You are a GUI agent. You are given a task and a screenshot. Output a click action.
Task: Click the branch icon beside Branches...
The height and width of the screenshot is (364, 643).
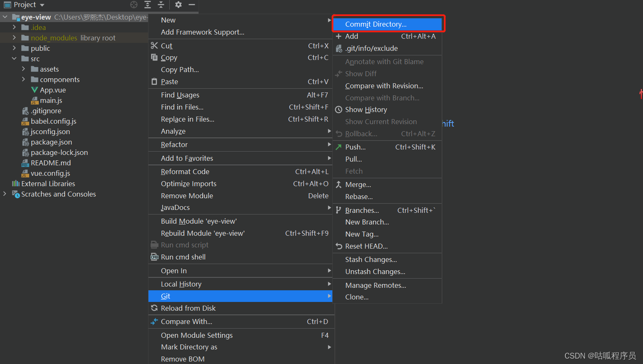(339, 210)
